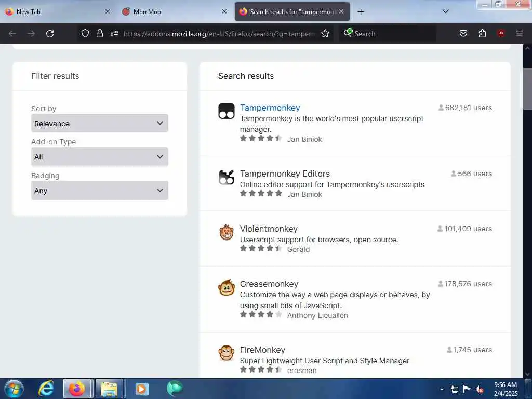Viewport: 532px width, 399px height.
Task: Click author name Anthony Lieuallen
Action: point(317,315)
